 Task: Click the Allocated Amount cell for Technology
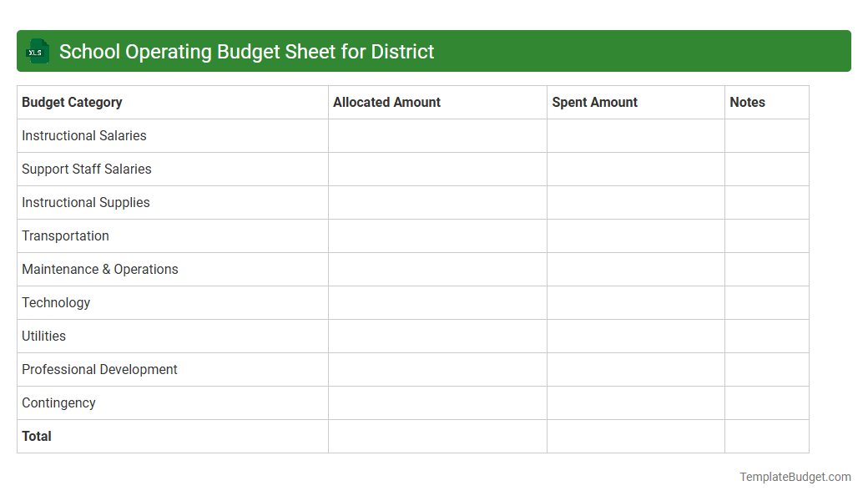pos(437,302)
